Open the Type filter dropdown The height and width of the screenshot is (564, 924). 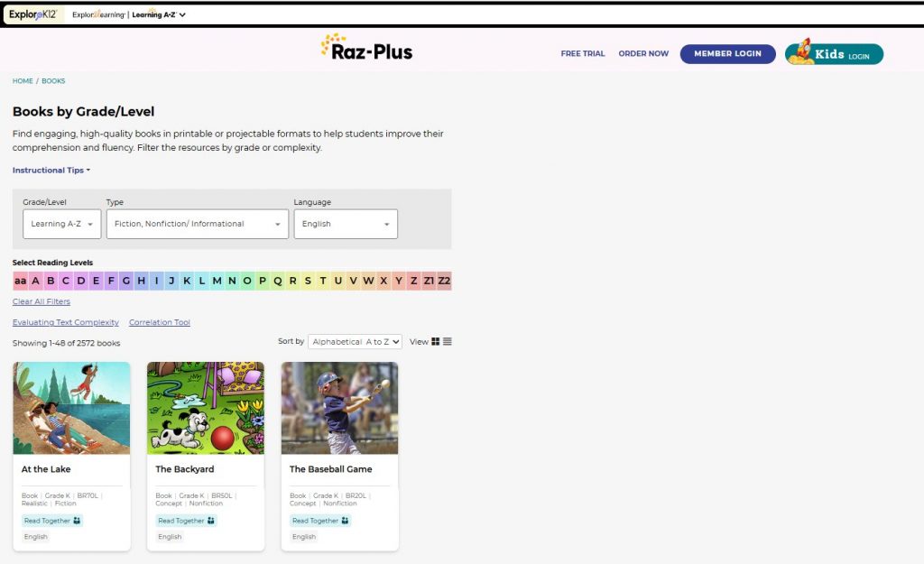pyautogui.click(x=198, y=224)
